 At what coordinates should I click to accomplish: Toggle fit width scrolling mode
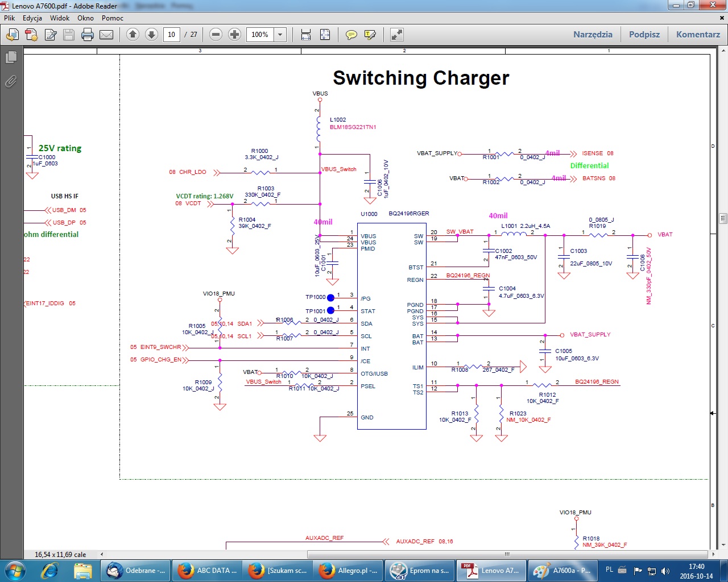pyautogui.click(x=306, y=35)
